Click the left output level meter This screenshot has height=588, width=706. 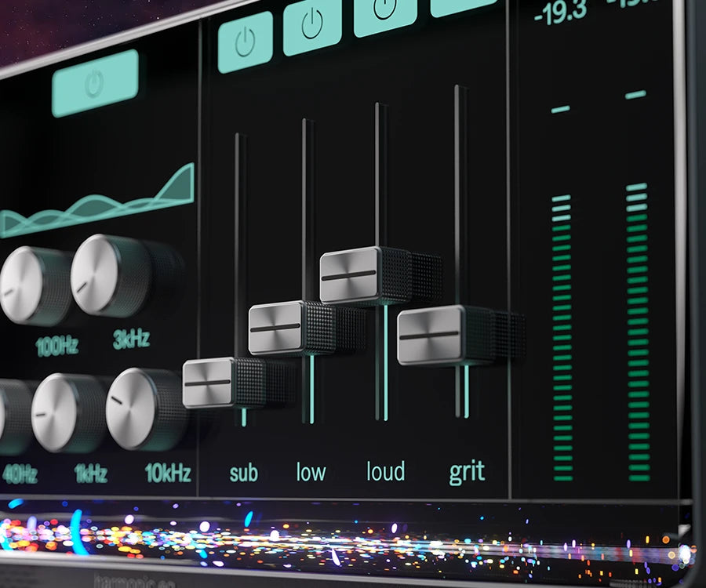click(x=562, y=337)
